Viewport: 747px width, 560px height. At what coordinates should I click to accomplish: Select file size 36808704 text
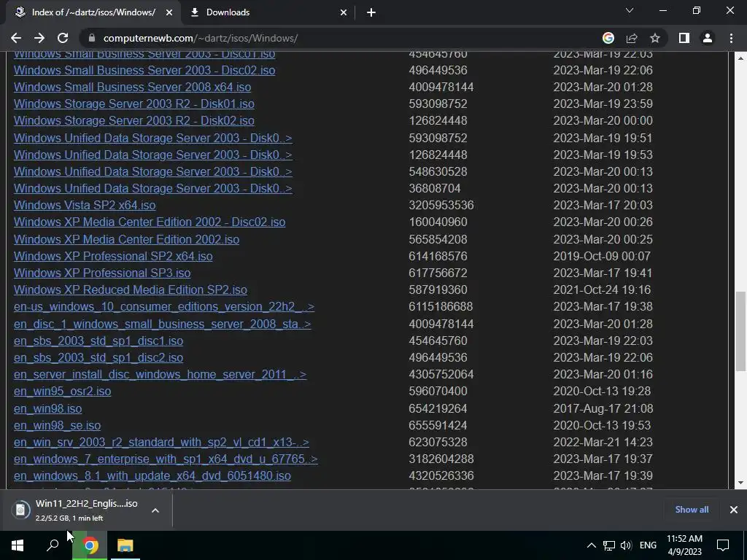point(435,189)
